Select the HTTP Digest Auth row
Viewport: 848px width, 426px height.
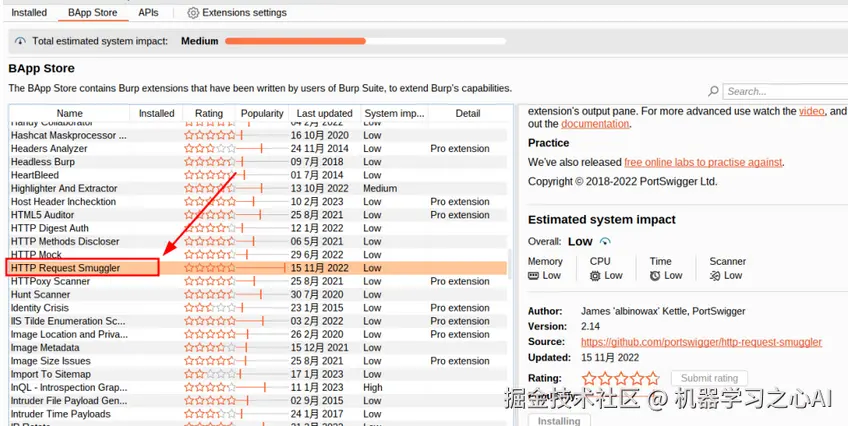[258, 228]
